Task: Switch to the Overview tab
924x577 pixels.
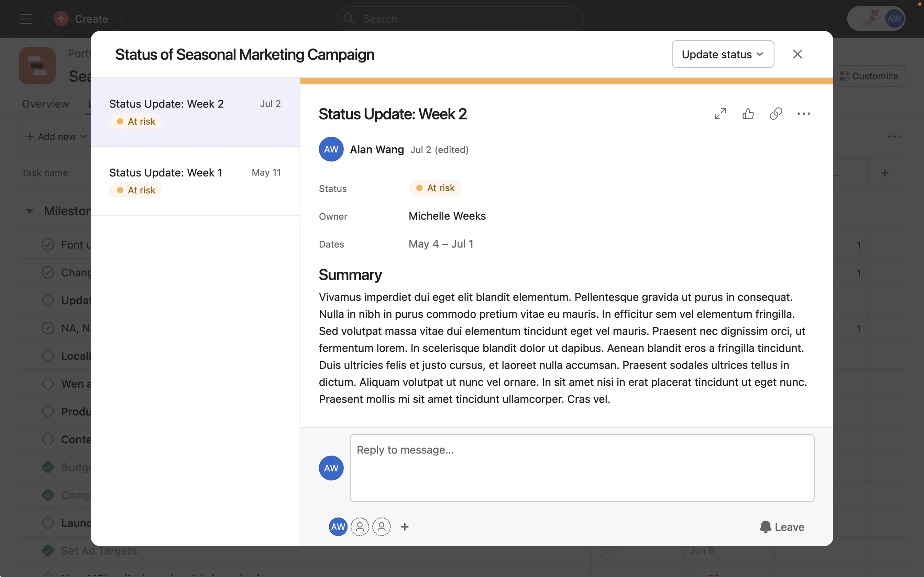Action: pos(45,104)
